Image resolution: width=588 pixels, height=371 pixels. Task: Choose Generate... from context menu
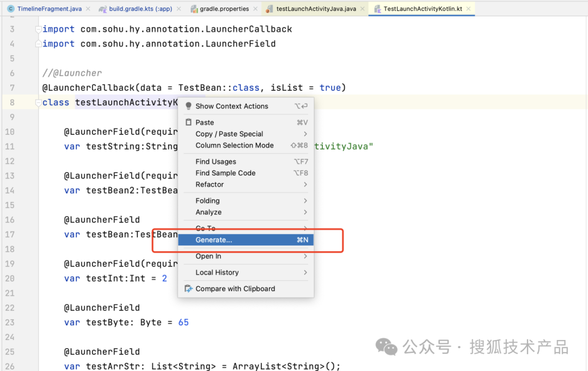246,240
